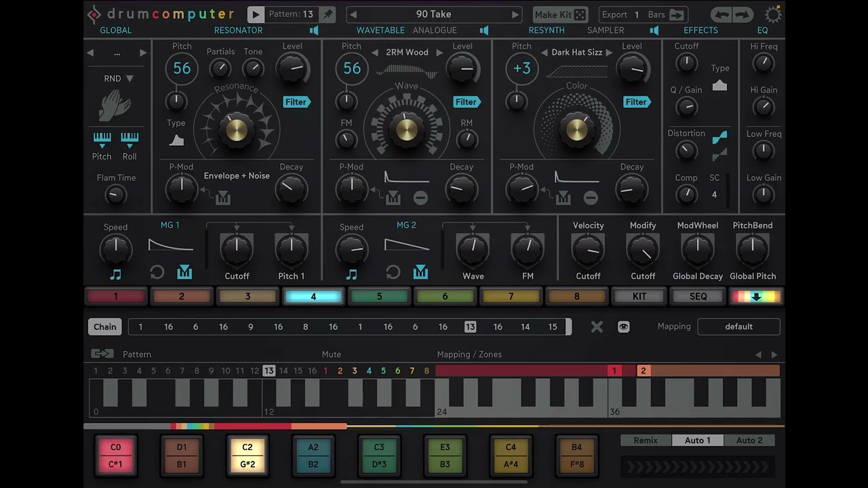Image resolution: width=868 pixels, height=488 pixels.
Task: Select the Auto 2 button
Action: 749,441
